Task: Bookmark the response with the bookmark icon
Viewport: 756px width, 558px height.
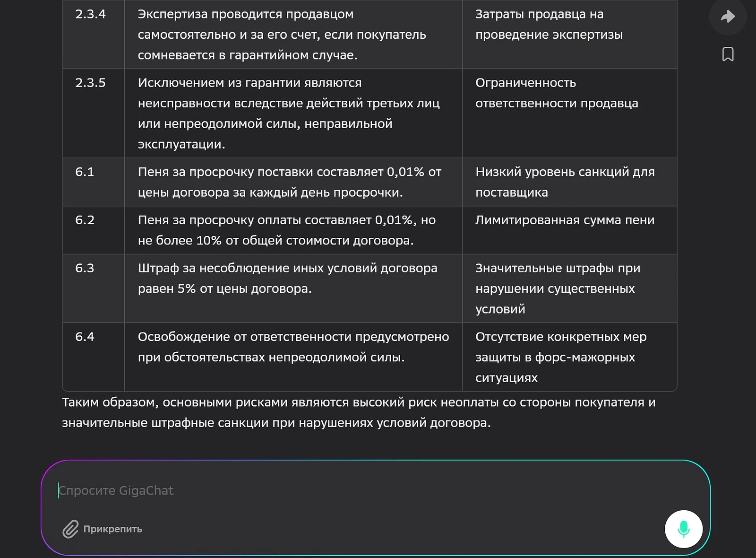Action: pyautogui.click(x=727, y=54)
